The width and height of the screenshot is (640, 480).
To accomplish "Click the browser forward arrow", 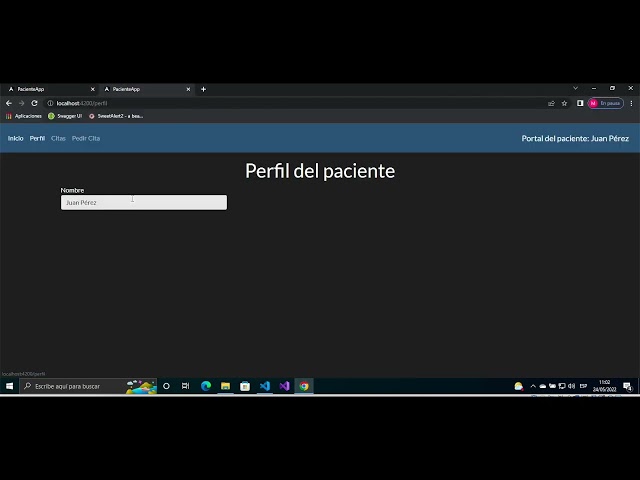I will [22, 103].
